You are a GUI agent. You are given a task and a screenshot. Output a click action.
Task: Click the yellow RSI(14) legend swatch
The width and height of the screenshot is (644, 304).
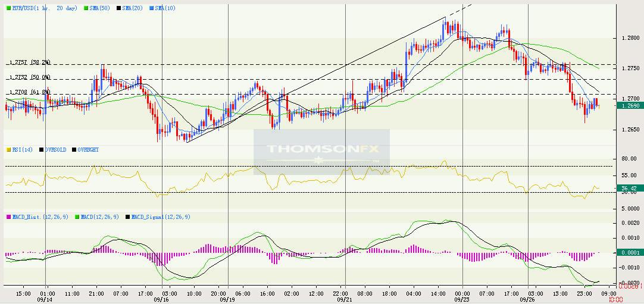8,150
